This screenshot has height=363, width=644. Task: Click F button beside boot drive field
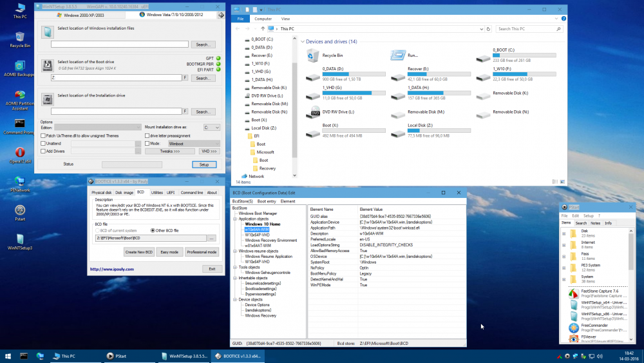[x=185, y=78]
